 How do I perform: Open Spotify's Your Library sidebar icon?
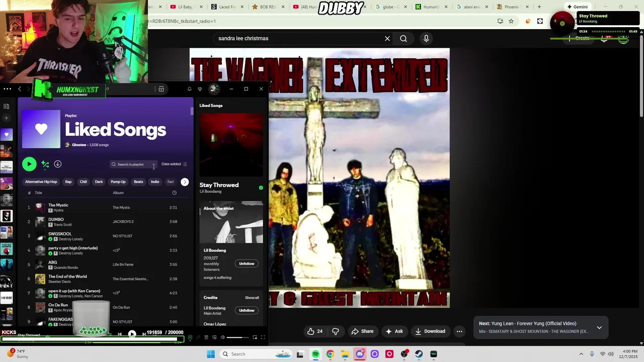click(7, 106)
